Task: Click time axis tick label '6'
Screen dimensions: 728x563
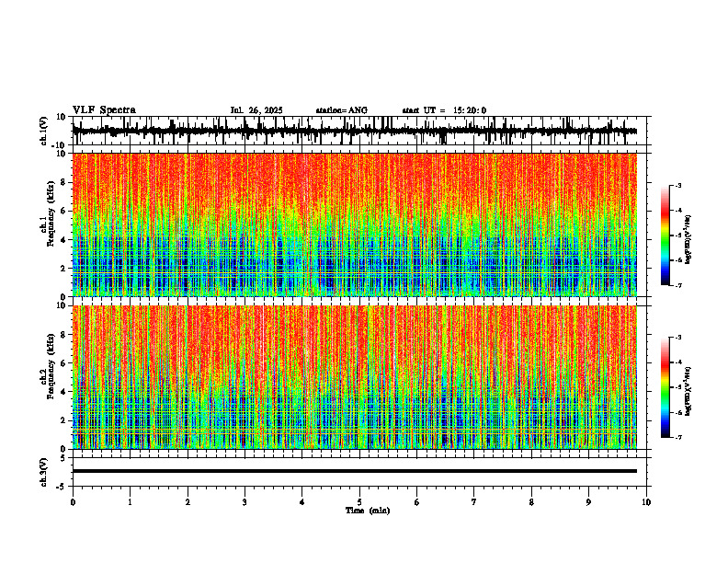Action: 417,502
